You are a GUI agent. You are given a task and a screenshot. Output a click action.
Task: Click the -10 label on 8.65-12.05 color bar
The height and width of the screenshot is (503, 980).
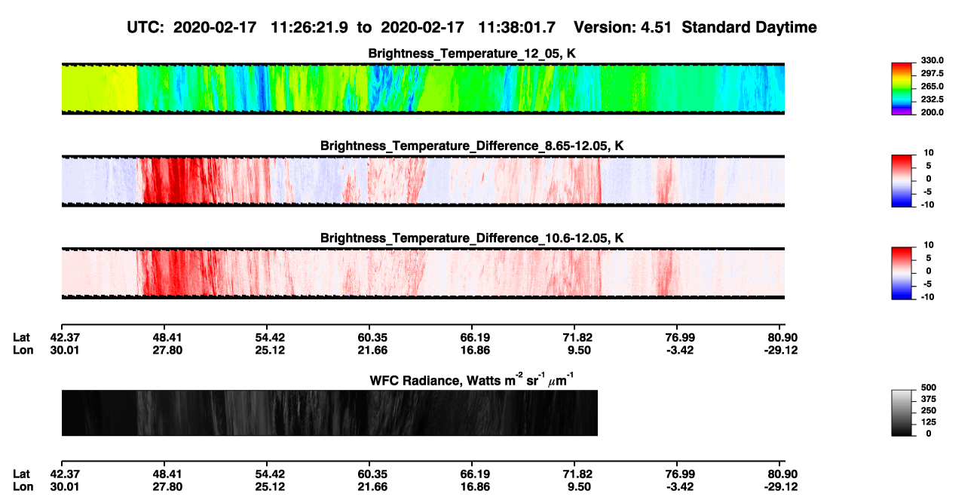click(x=926, y=204)
